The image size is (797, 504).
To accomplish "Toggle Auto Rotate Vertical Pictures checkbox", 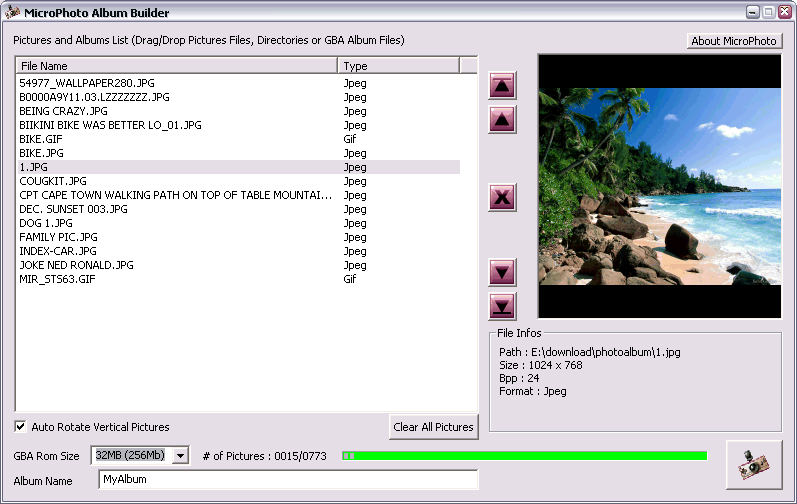I will (x=20, y=426).
